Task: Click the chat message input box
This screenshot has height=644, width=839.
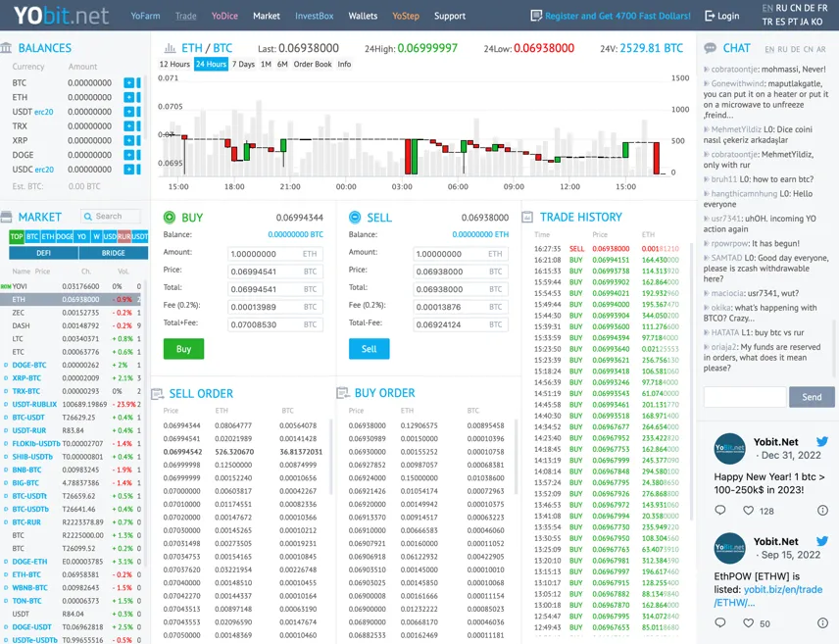Action: point(745,397)
